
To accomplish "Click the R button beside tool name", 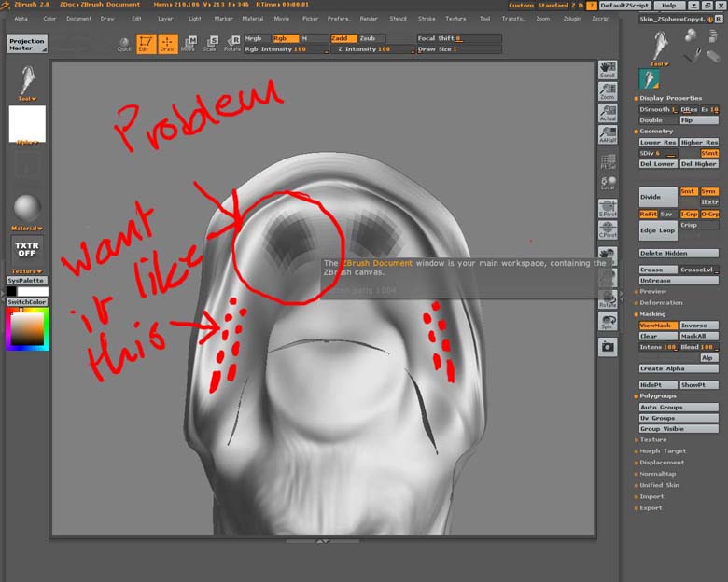I will [719, 19].
